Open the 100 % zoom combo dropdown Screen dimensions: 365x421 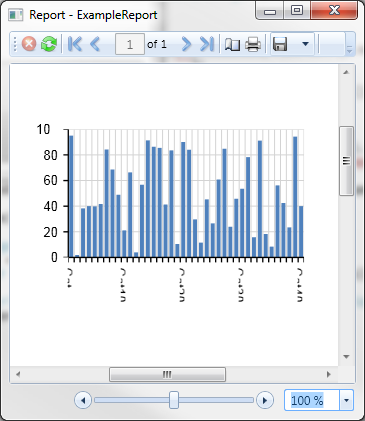[346, 400]
